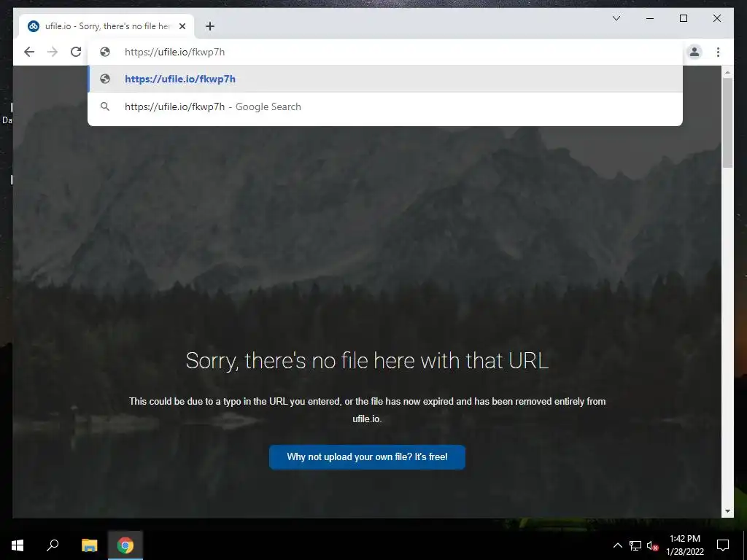This screenshot has width=747, height=560.
Task: Show hidden system tray icons
Action: click(x=617, y=545)
